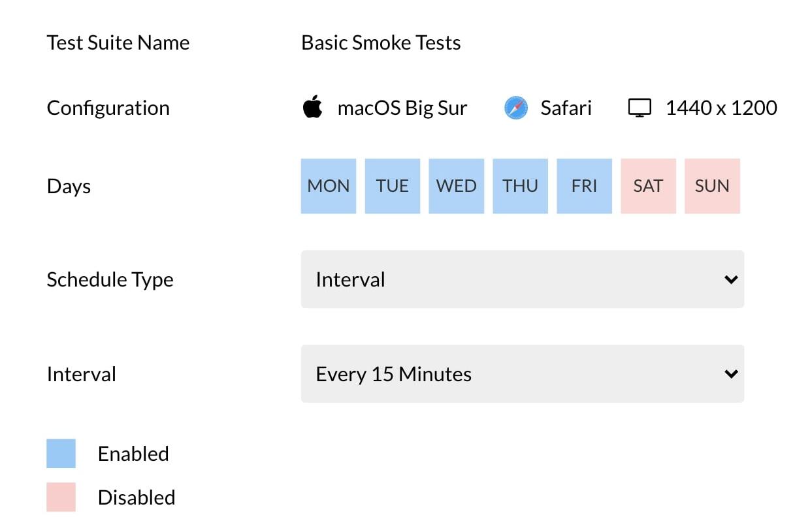Click the blue Enabled legend swatch

tap(61, 454)
